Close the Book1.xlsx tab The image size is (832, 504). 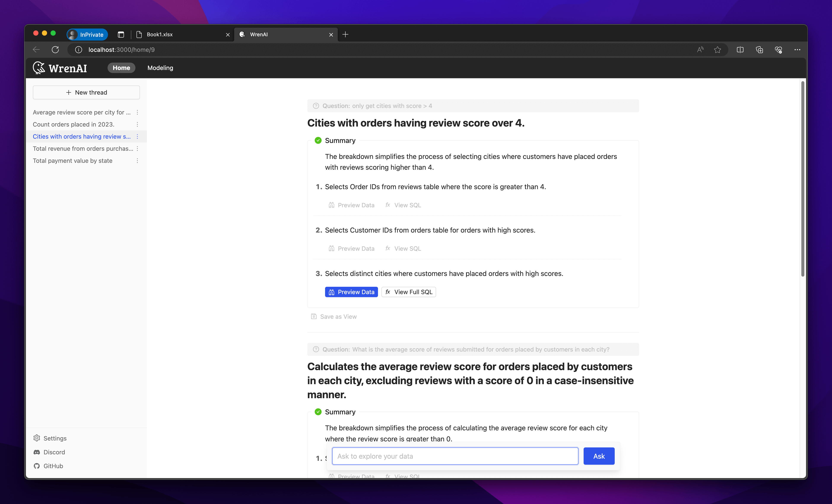pos(228,34)
